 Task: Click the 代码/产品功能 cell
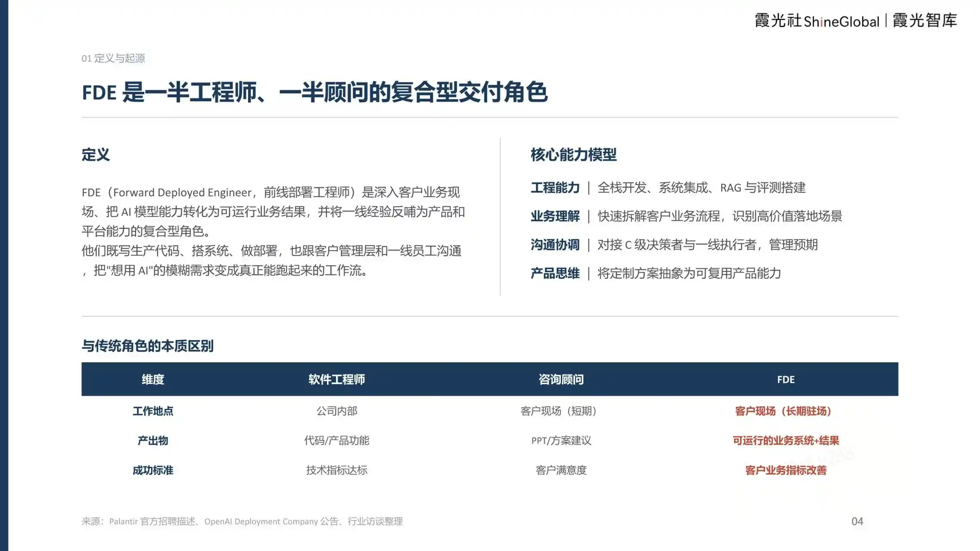[336, 440]
